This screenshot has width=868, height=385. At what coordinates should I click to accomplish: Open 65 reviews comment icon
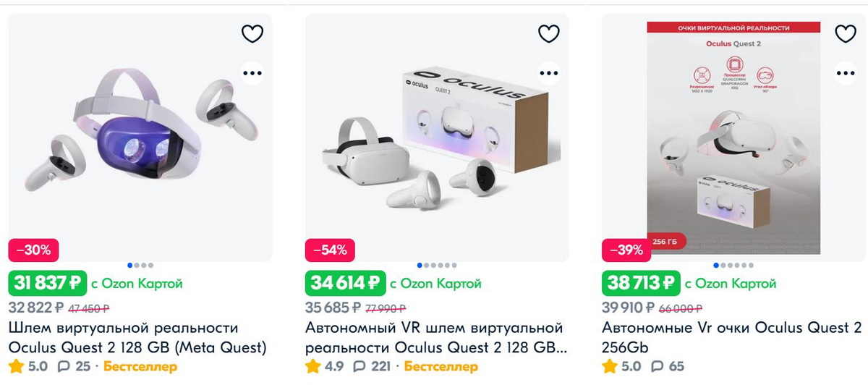pyautogui.click(x=658, y=366)
